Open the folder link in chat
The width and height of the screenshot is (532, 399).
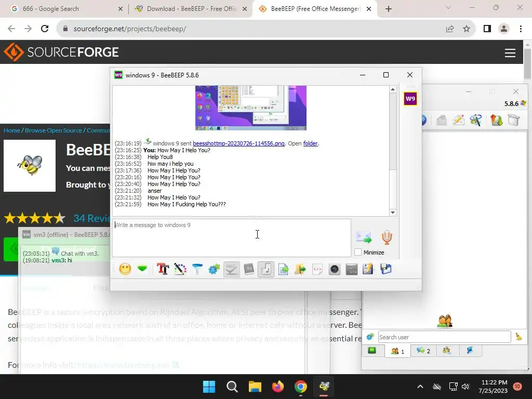click(x=311, y=143)
